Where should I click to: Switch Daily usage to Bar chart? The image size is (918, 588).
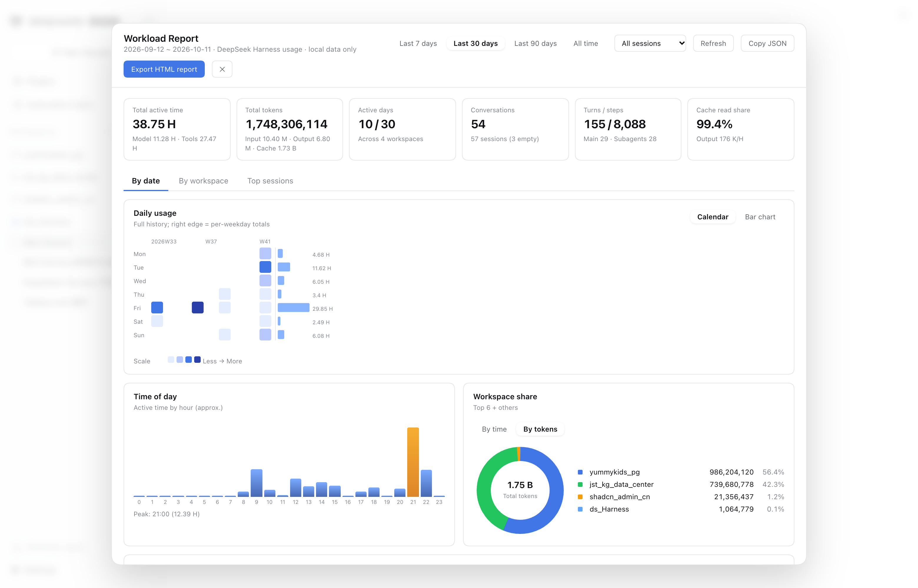(760, 216)
